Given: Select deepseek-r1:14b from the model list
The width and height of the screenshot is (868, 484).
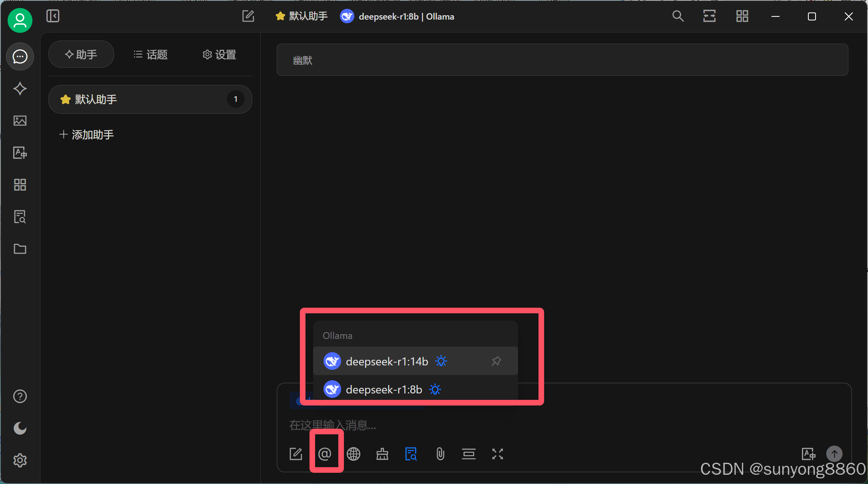Looking at the screenshot, I should (387, 361).
